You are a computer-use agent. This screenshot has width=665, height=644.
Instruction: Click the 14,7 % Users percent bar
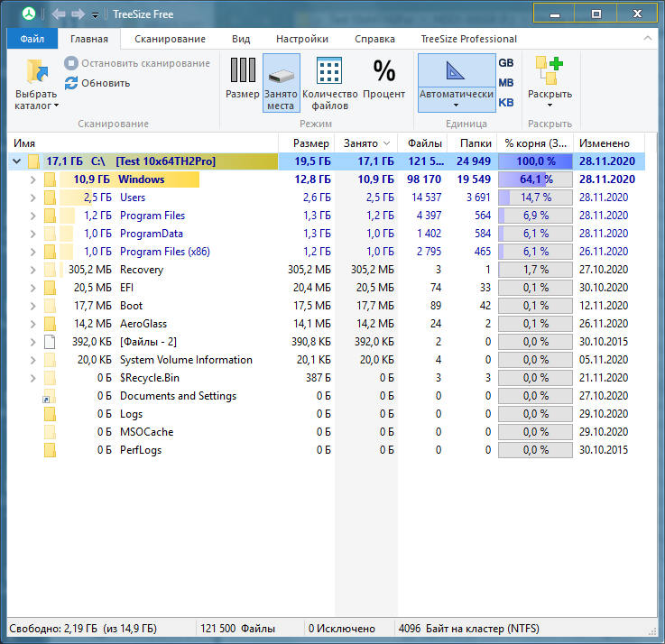point(535,198)
